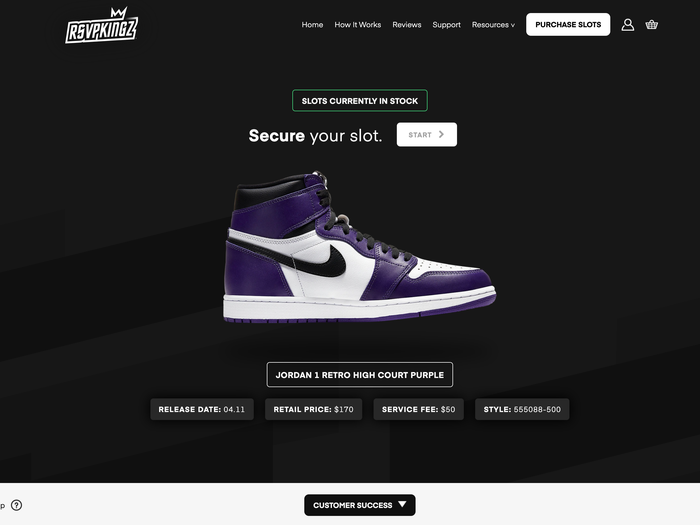Click the Retail Price $170 tag
Viewport: 700px width, 525px height.
tap(313, 409)
